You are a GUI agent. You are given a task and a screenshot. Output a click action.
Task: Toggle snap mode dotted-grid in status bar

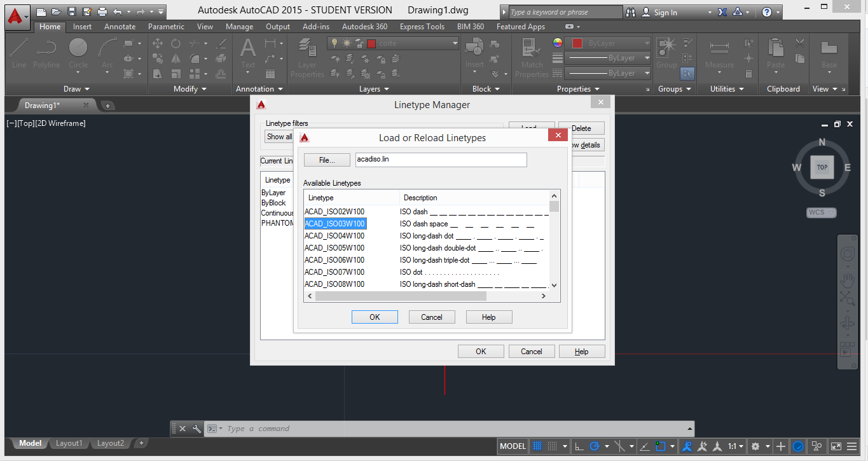tap(553, 446)
